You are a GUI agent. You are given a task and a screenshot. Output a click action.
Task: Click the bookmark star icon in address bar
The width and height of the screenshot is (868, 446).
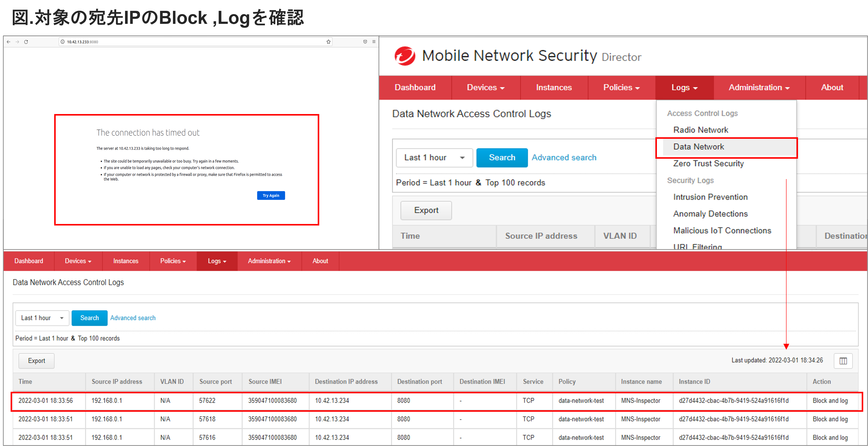328,42
